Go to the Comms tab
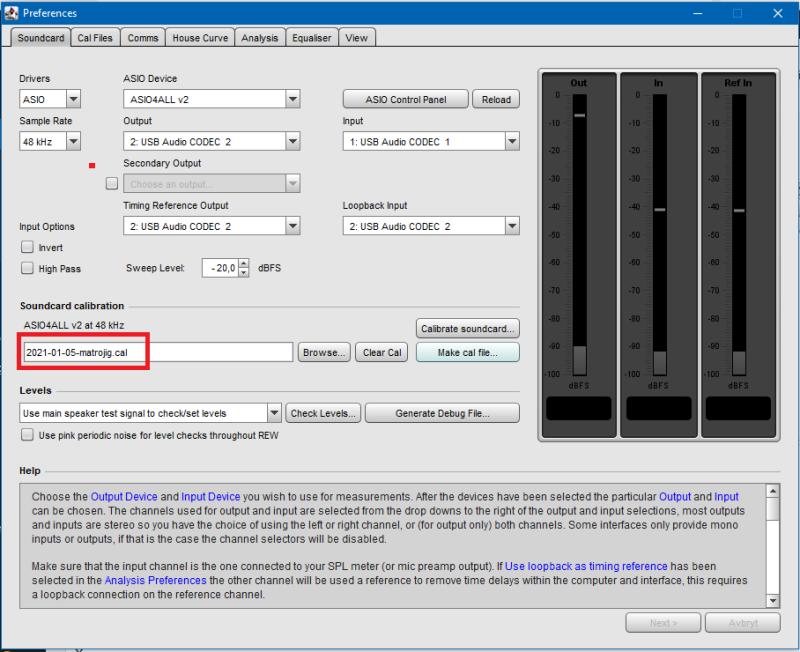This screenshot has height=652, width=800. 143,38
